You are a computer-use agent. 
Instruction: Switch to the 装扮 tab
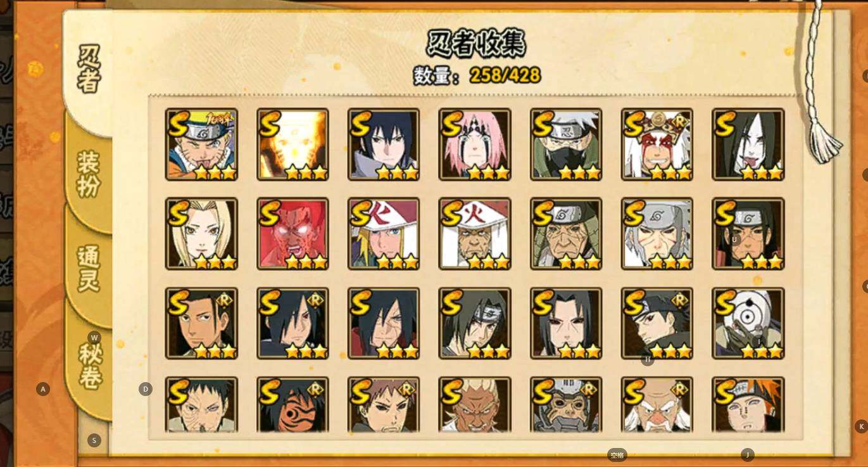tap(89, 173)
